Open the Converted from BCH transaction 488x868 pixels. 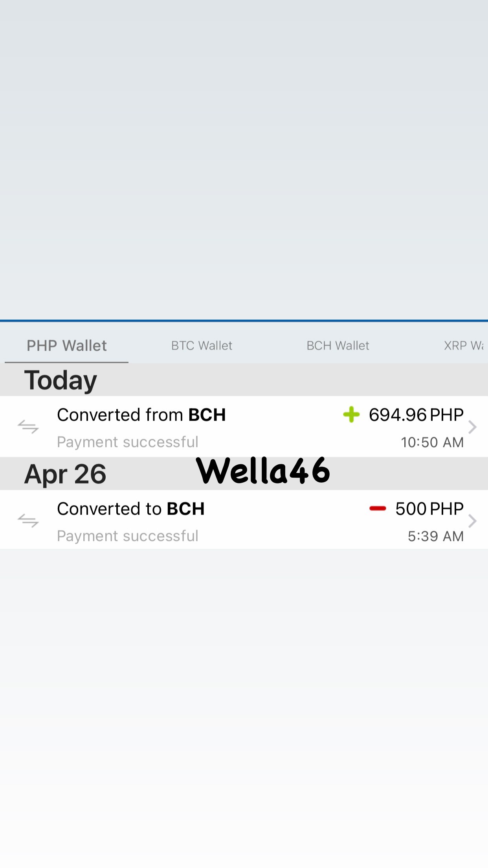(x=244, y=427)
